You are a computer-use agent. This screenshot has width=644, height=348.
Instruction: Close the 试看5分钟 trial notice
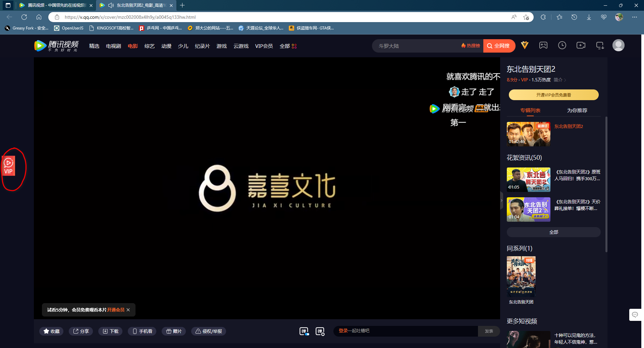tap(128, 310)
